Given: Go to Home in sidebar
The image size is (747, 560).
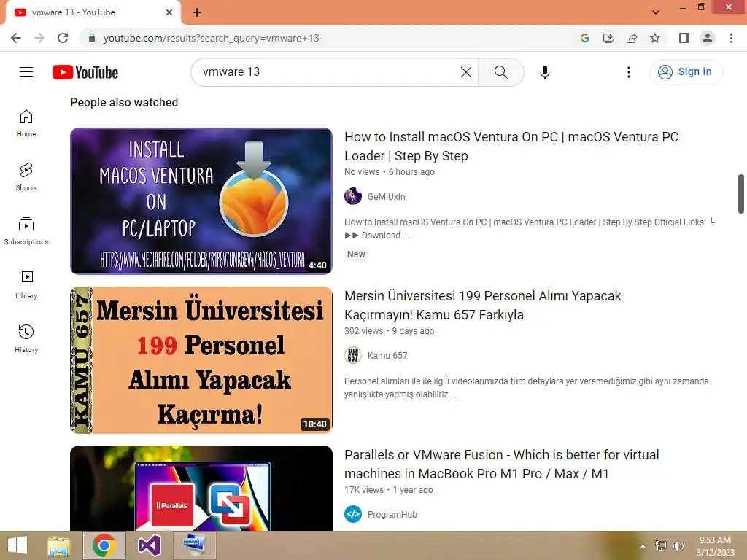Looking at the screenshot, I should (26, 123).
